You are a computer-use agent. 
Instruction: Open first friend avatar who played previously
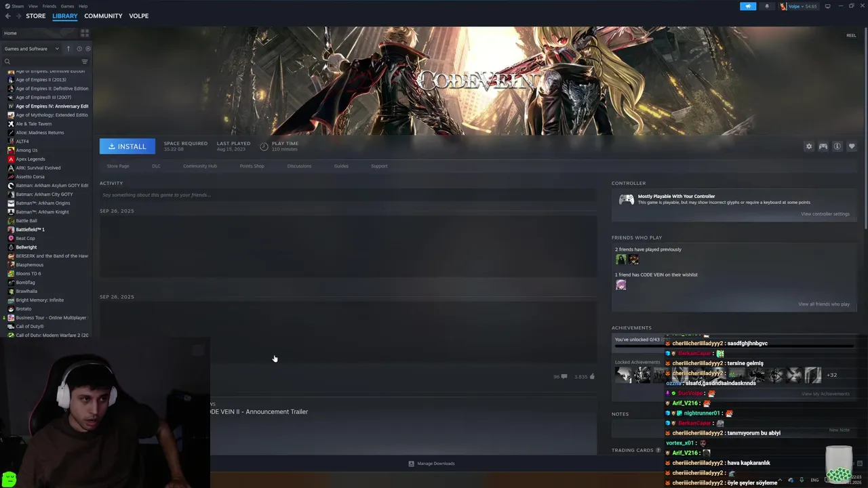point(620,260)
